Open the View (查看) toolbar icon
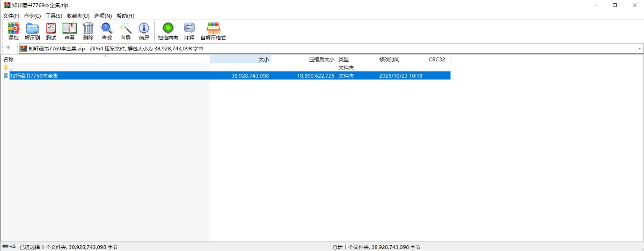The image size is (644, 251). (70, 31)
